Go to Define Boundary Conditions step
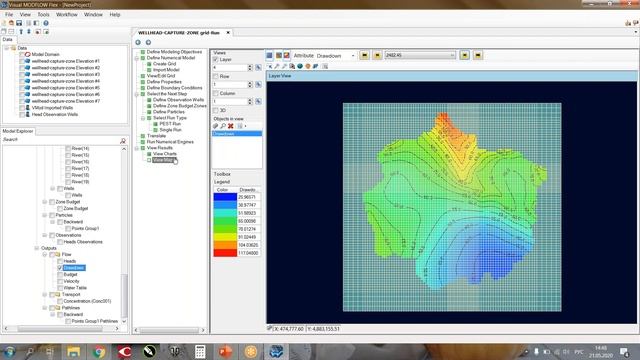 coord(174,88)
